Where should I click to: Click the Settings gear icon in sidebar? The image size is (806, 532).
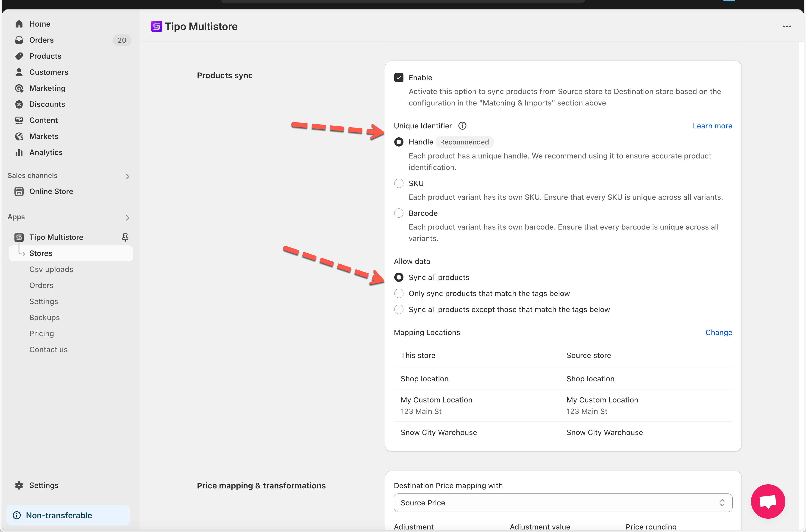19,485
